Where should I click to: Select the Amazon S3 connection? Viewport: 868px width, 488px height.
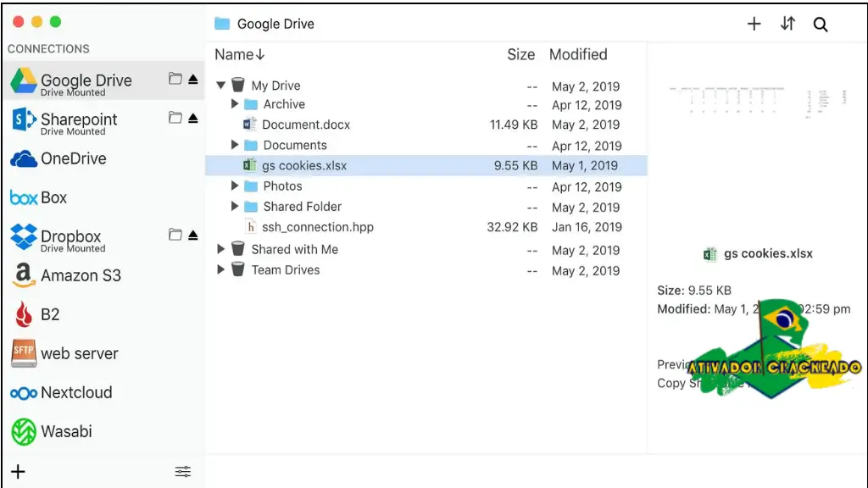click(x=103, y=275)
